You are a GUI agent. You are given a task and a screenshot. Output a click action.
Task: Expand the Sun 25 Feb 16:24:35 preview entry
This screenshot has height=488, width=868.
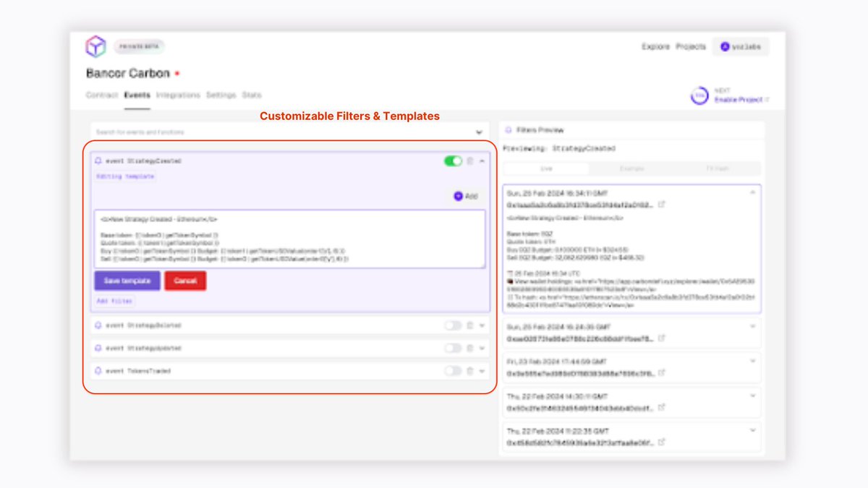(x=752, y=325)
